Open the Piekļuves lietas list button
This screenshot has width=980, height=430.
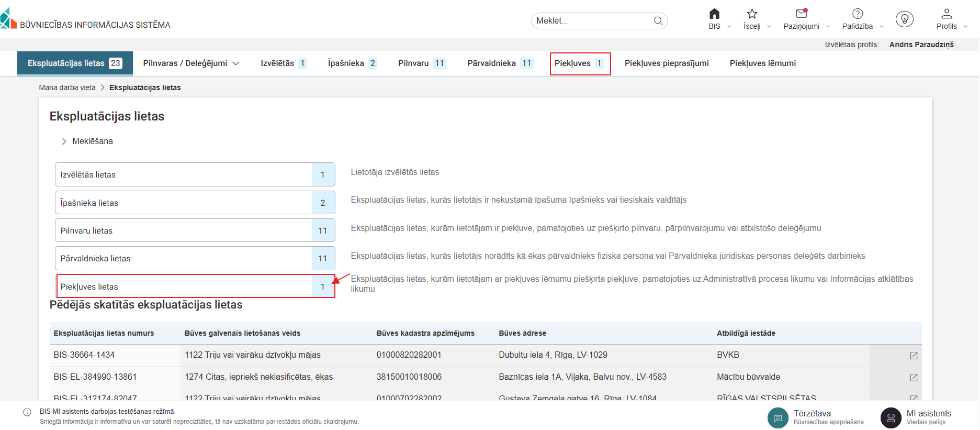coord(195,286)
